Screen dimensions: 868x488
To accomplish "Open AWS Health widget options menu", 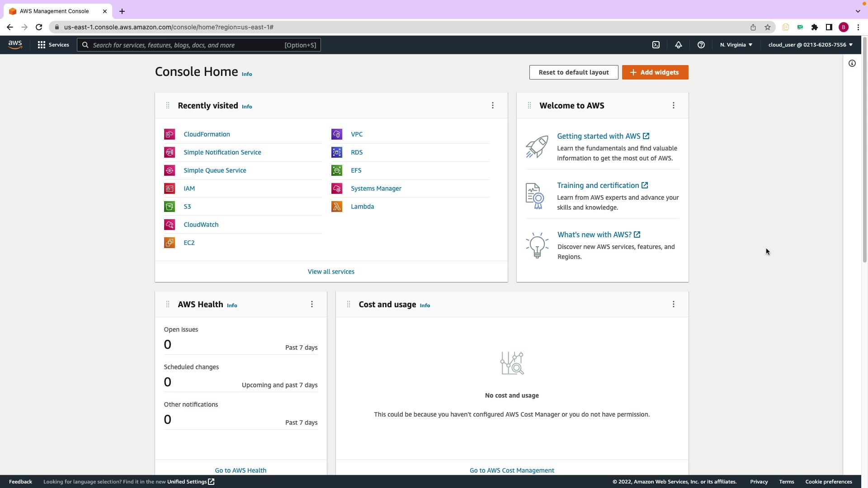I will [x=312, y=304].
